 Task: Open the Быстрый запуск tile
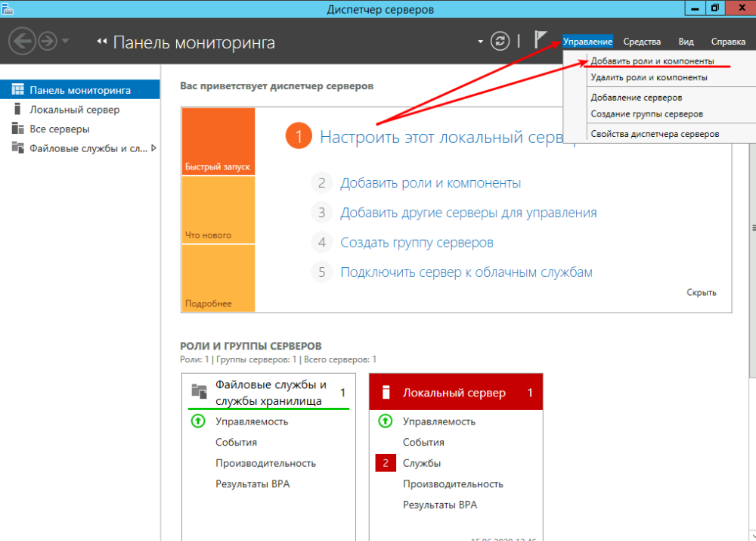218,141
